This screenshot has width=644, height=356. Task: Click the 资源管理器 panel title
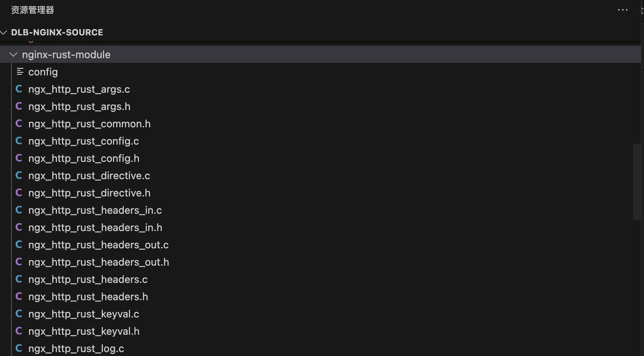(x=33, y=10)
